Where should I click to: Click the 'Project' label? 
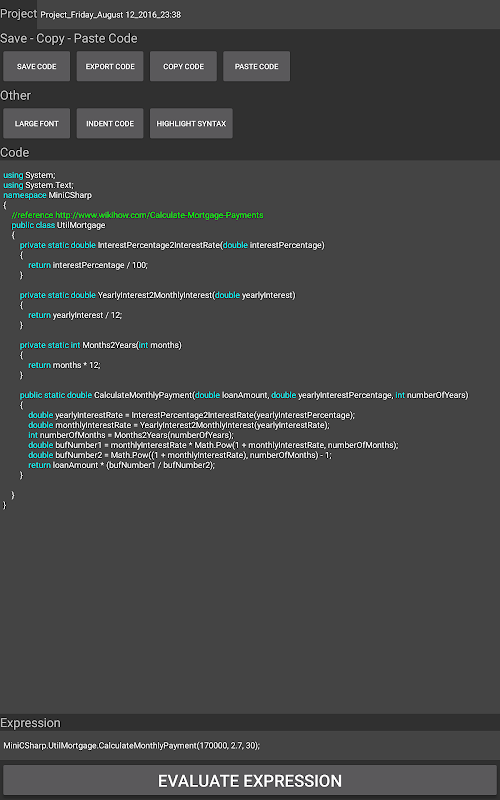(x=19, y=14)
